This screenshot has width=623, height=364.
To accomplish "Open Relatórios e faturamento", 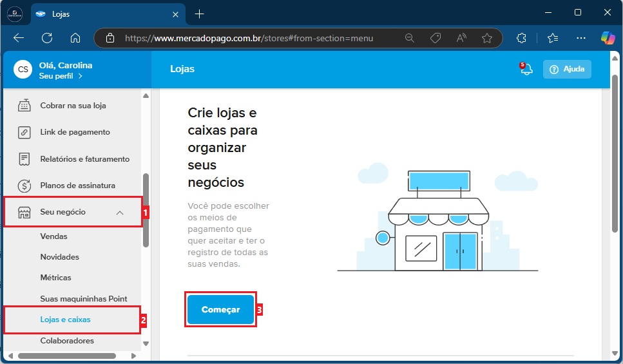I will [x=84, y=158].
